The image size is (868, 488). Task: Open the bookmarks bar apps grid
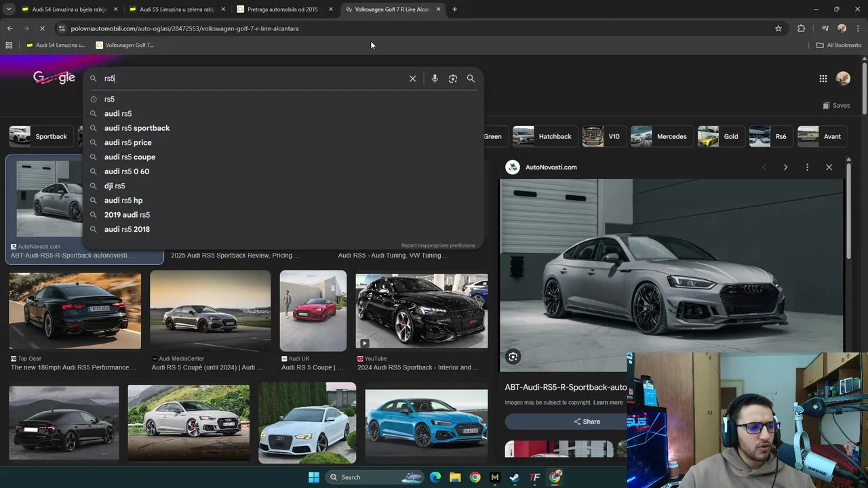pyautogui.click(x=9, y=45)
